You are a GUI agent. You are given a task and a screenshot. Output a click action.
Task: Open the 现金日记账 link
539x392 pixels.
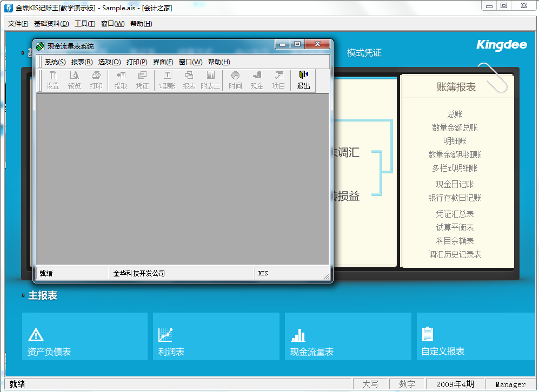(455, 184)
